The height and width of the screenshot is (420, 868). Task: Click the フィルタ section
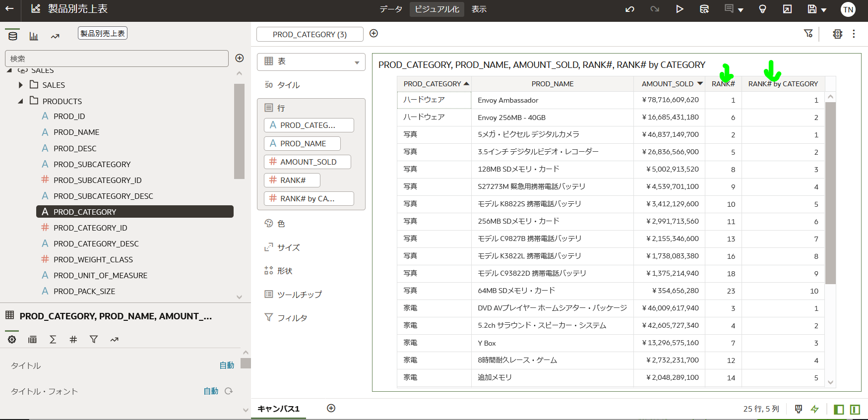(x=292, y=318)
